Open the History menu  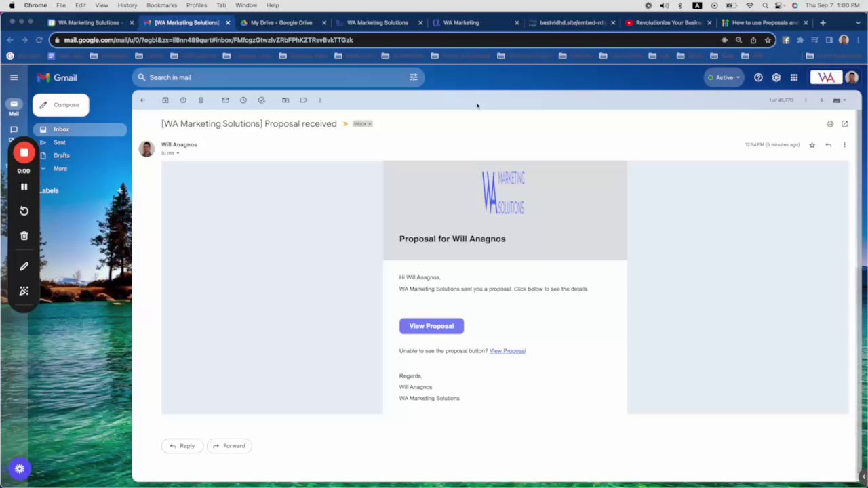[127, 5]
